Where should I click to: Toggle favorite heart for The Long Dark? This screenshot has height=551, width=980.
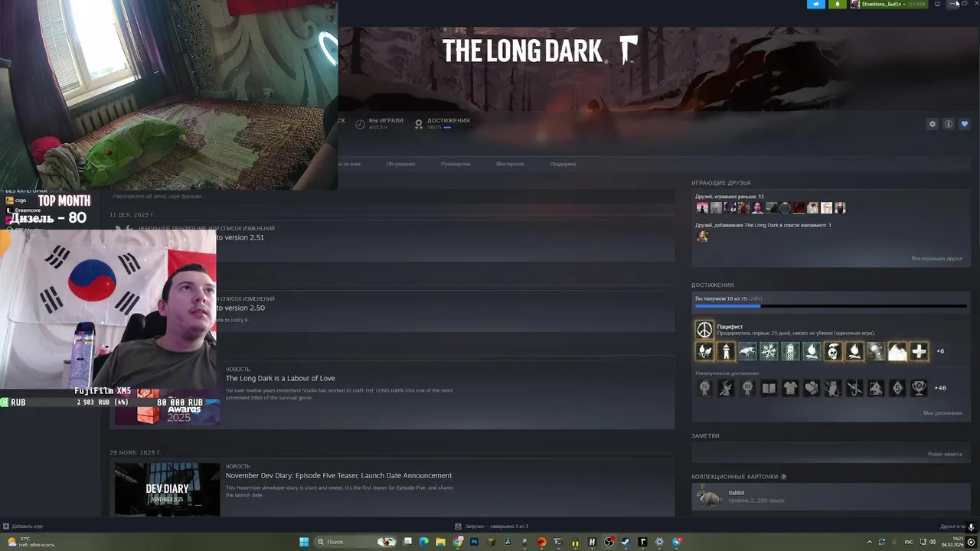click(964, 124)
